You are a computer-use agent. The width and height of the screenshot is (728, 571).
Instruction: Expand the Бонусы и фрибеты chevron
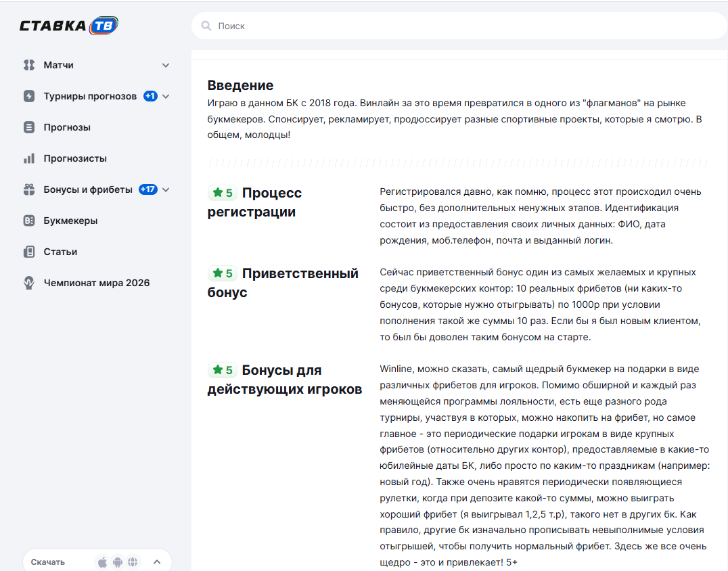click(x=166, y=190)
